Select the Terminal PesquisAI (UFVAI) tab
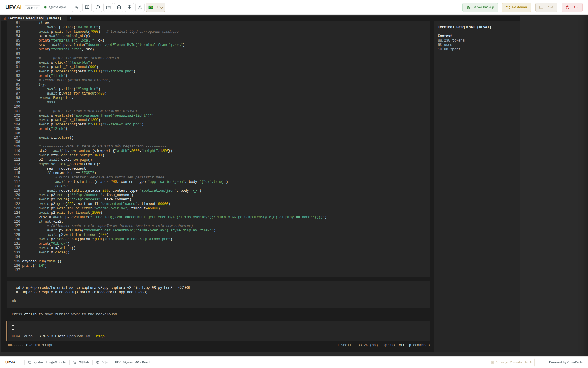 (34, 18)
